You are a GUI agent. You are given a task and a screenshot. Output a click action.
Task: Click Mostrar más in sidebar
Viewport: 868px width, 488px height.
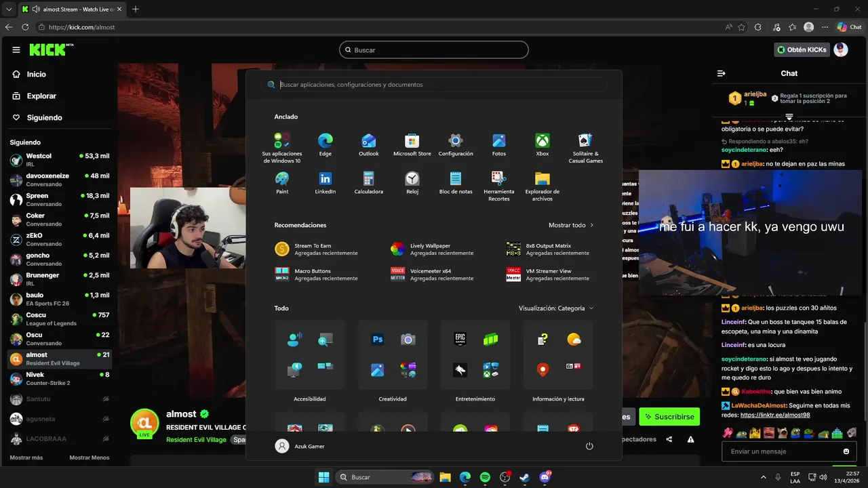(26, 457)
